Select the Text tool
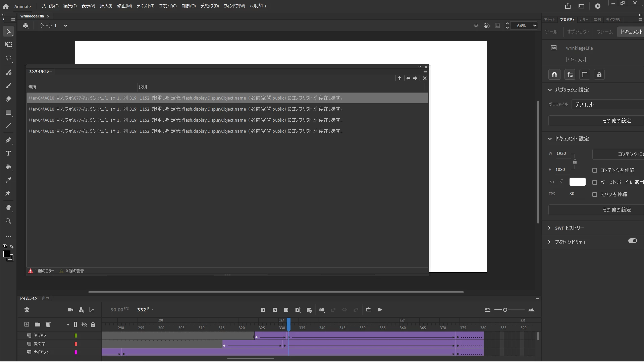Viewport: 644px width, 362px height. click(8, 153)
